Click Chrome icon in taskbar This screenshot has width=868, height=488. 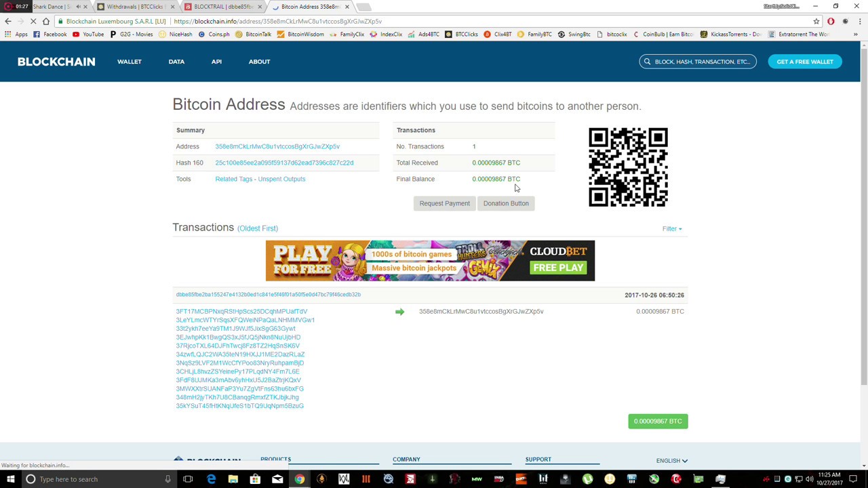(x=299, y=479)
